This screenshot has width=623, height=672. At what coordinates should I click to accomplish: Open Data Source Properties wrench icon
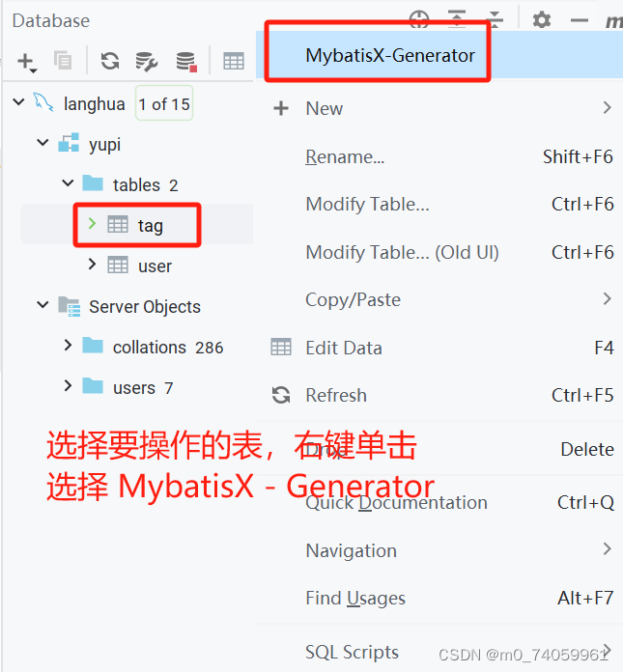[147, 61]
